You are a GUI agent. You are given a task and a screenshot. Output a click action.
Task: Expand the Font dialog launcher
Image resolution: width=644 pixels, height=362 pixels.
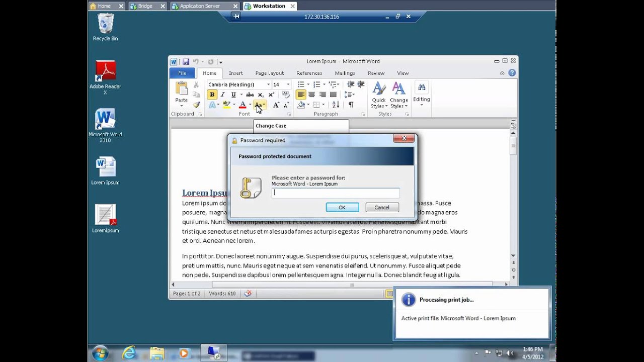tap(289, 114)
